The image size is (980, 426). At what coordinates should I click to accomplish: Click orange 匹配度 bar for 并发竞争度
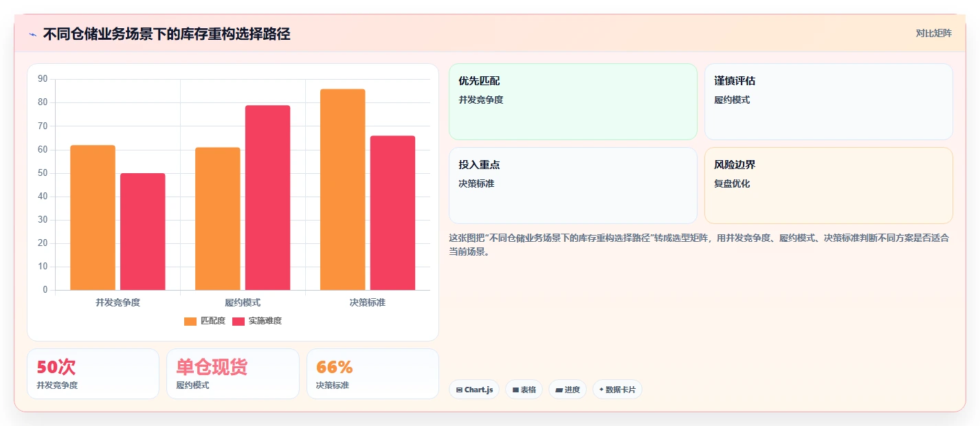click(x=93, y=217)
